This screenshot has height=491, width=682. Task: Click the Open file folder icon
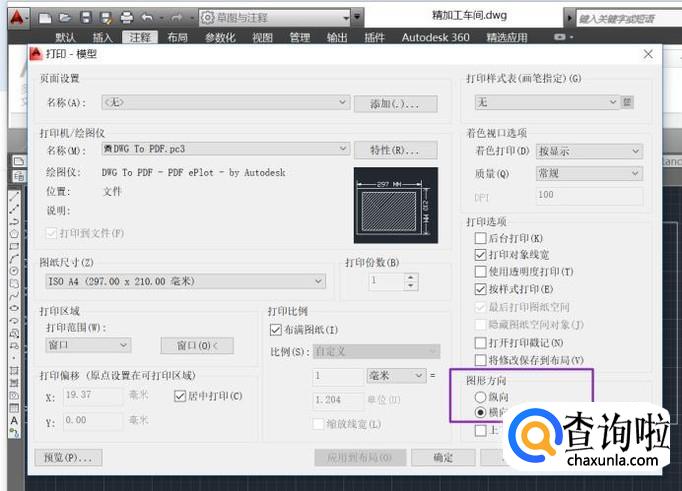pos(65,18)
